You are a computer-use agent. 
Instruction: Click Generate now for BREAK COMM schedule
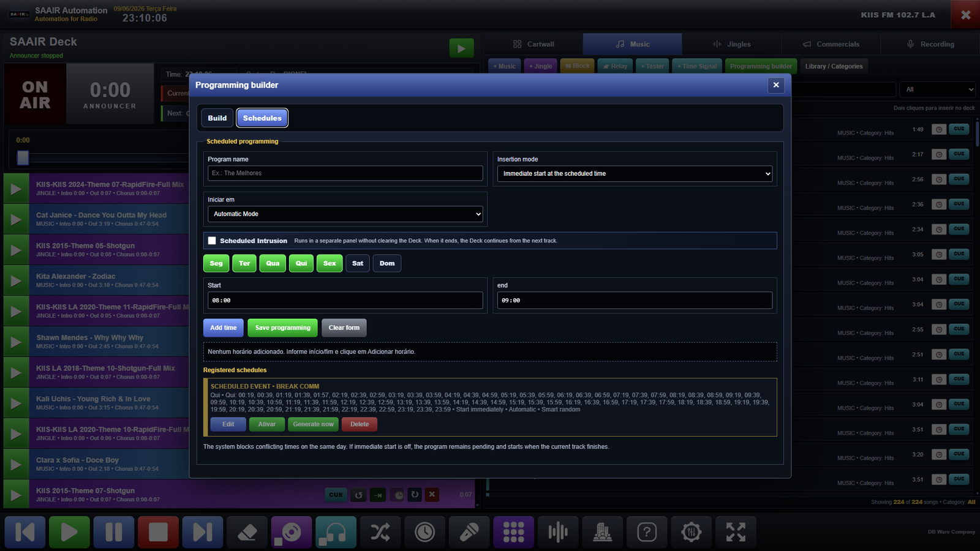coord(314,424)
